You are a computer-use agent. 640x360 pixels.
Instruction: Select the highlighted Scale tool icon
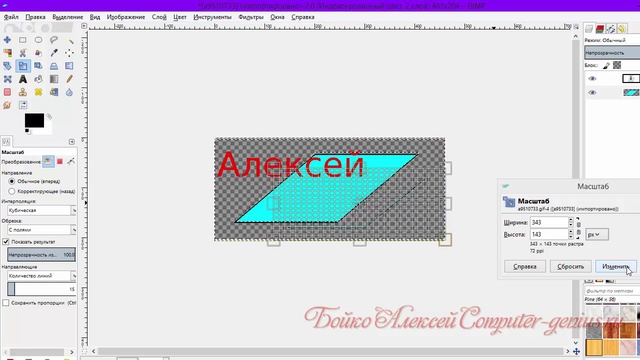click(x=23, y=66)
